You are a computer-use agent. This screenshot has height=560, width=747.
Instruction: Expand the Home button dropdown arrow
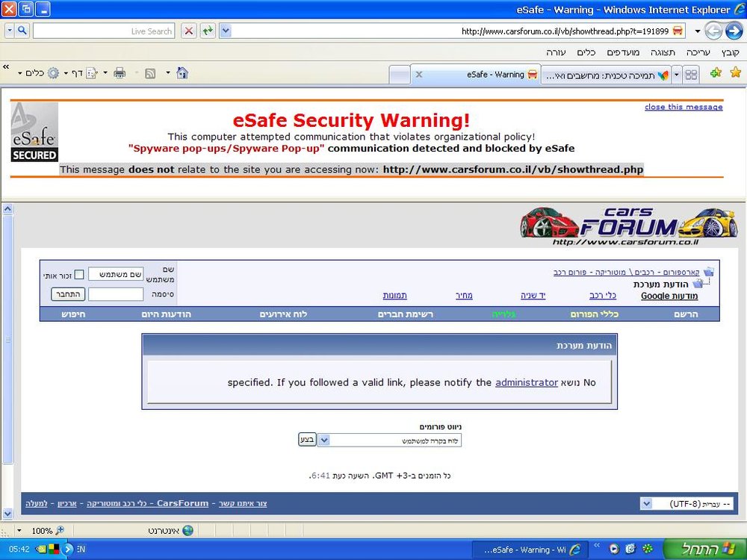point(167,73)
